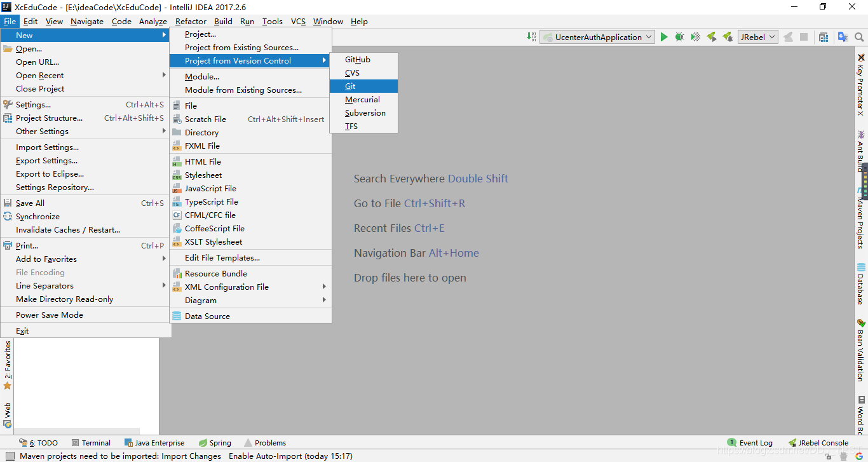This screenshot has height=462, width=868.
Task: Open the Project Structure toolbar icon
Action: coord(824,37)
